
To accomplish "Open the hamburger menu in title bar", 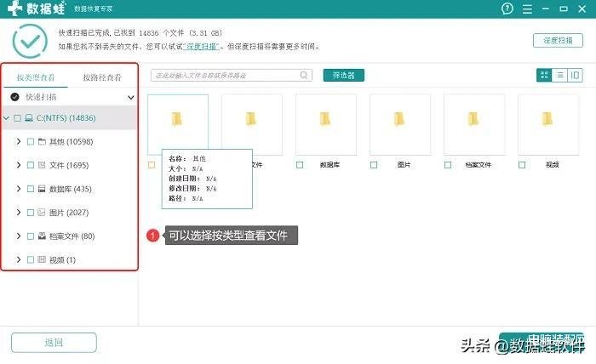I will (527, 9).
